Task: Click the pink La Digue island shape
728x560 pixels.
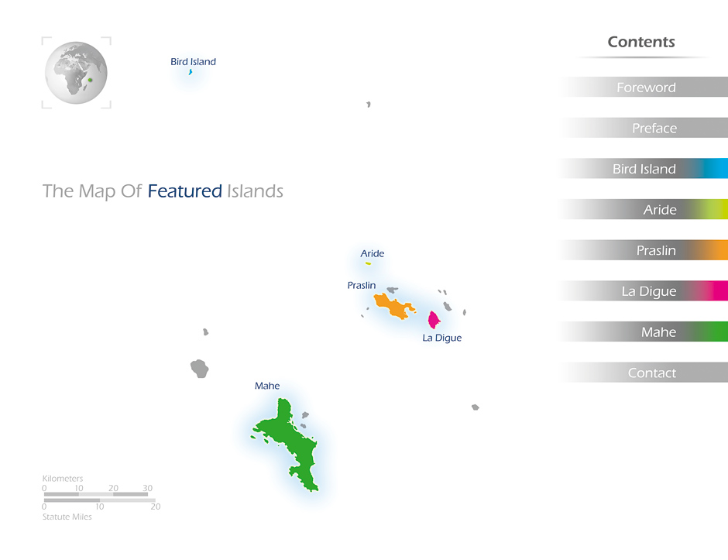Action: coord(434,320)
